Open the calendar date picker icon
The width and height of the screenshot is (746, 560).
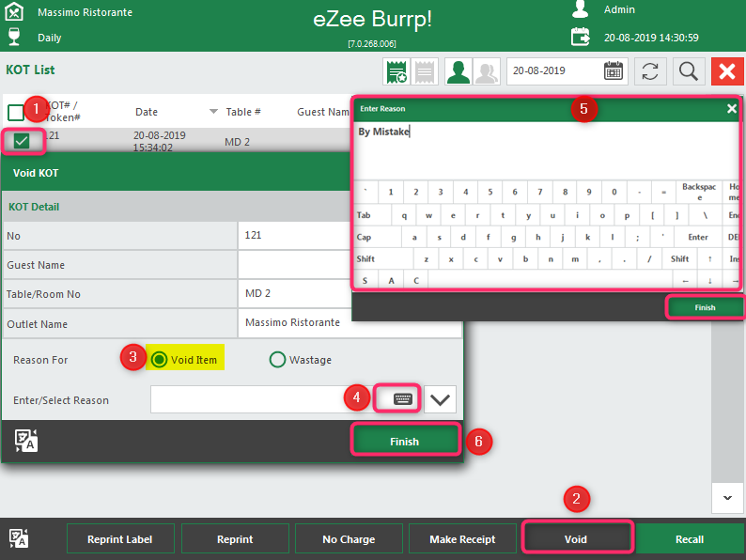pos(614,71)
